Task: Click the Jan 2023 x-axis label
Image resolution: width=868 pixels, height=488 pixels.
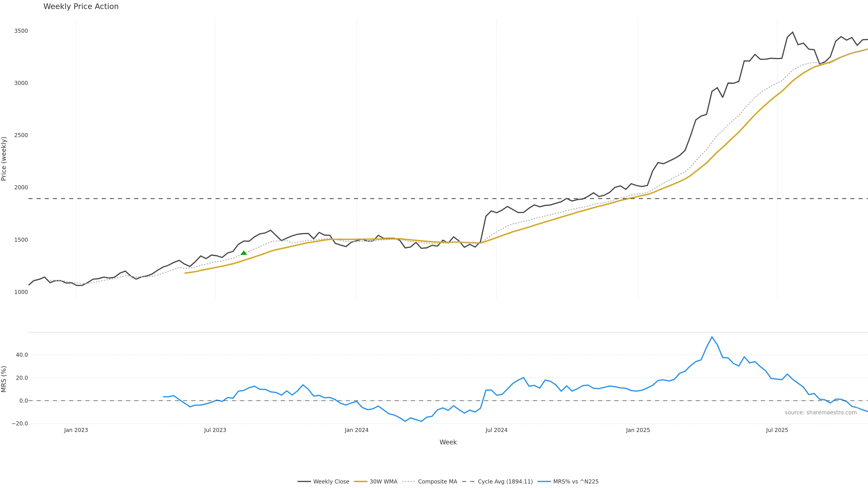Action: 76,430
